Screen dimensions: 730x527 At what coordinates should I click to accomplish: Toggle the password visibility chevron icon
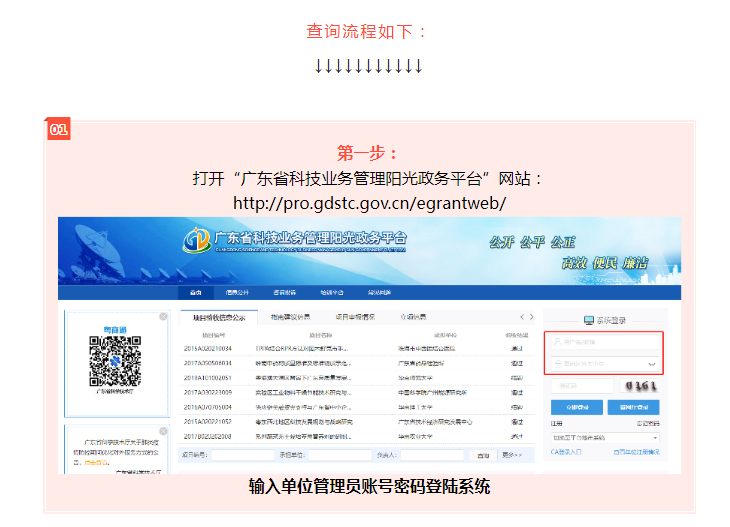click(x=653, y=363)
